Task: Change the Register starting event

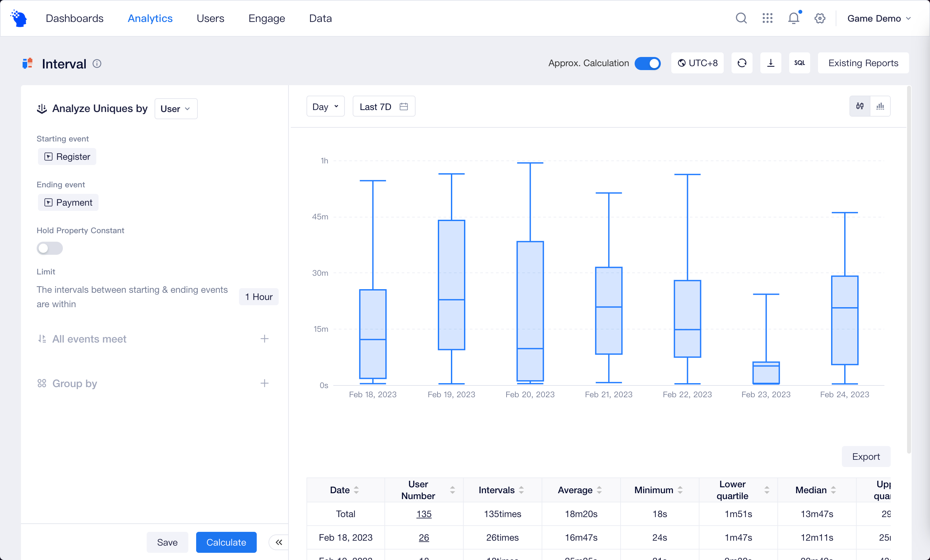Action: (67, 157)
